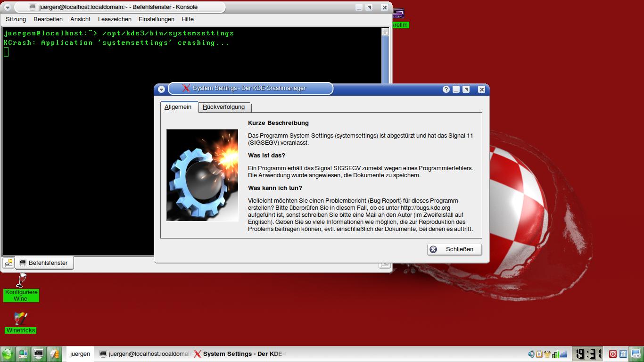Image resolution: width=644 pixels, height=362 pixels.
Task: Click the speaker volume tray icon
Action: pos(531,354)
